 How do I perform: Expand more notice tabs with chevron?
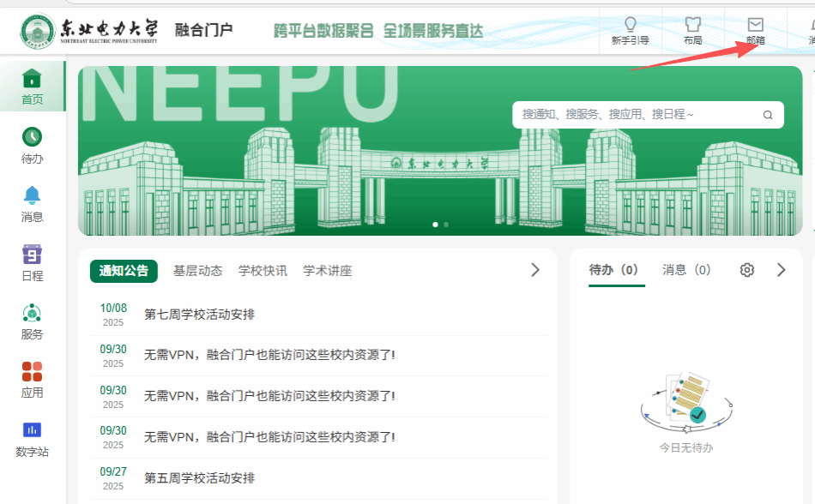(535, 270)
